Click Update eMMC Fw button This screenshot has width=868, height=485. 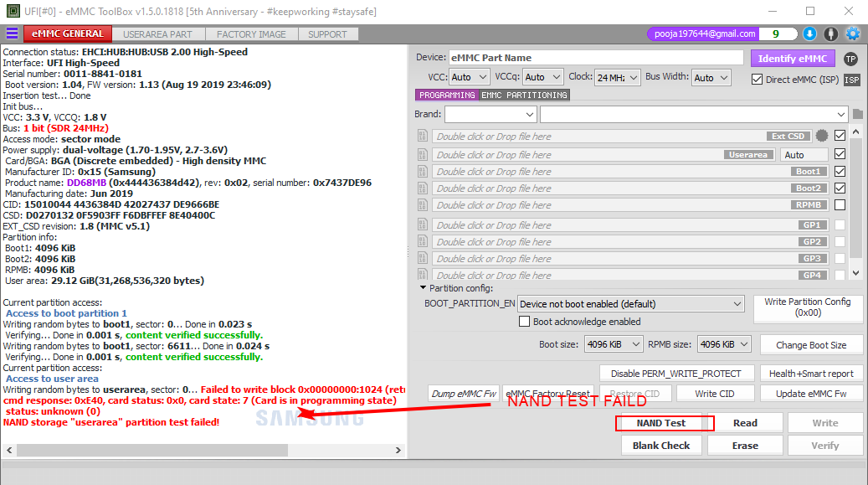811,394
